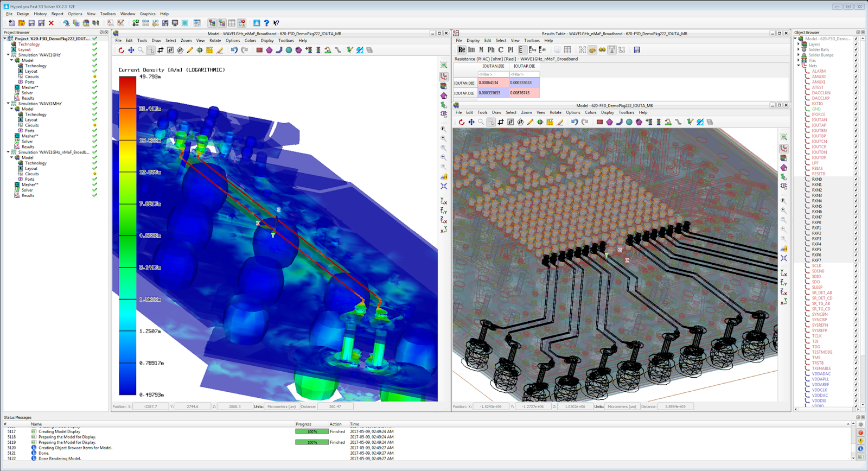Expand the Solder Balls node

pos(799,50)
